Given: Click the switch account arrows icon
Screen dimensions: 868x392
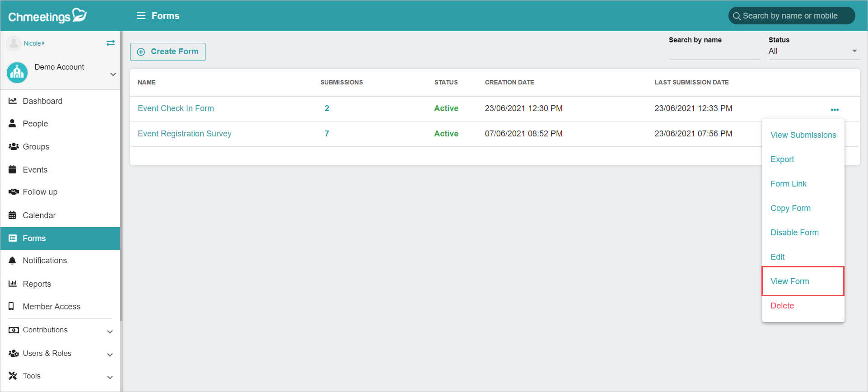Looking at the screenshot, I should tap(111, 43).
